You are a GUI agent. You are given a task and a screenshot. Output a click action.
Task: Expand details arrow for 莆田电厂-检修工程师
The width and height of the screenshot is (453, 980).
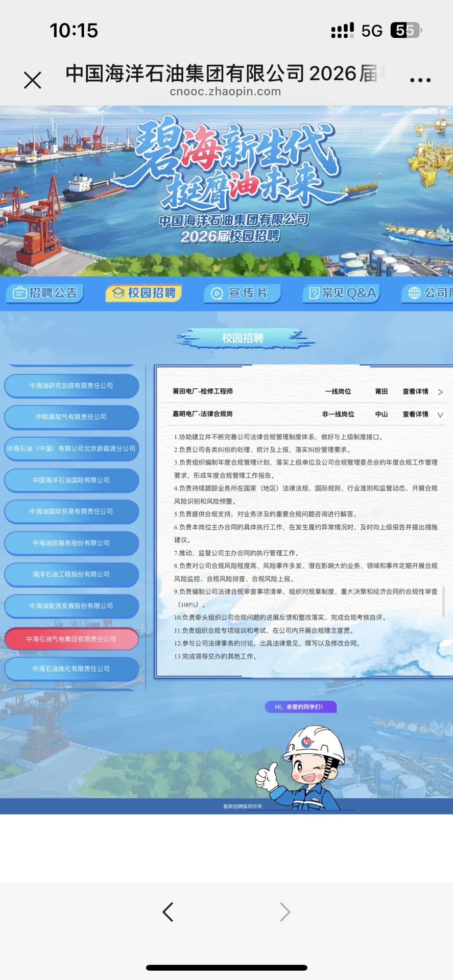point(440,392)
